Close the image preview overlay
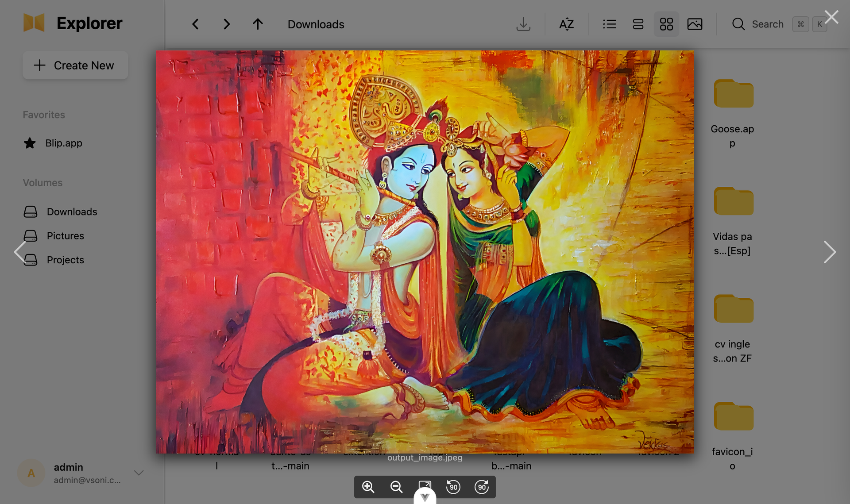The height and width of the screenshot is (504, 850). click(x=831, y=17)
